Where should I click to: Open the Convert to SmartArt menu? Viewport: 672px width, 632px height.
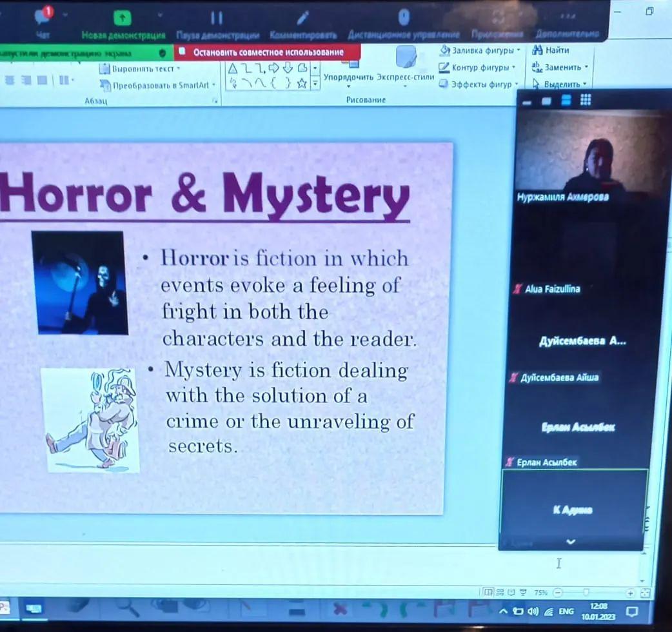coord(159,85)
